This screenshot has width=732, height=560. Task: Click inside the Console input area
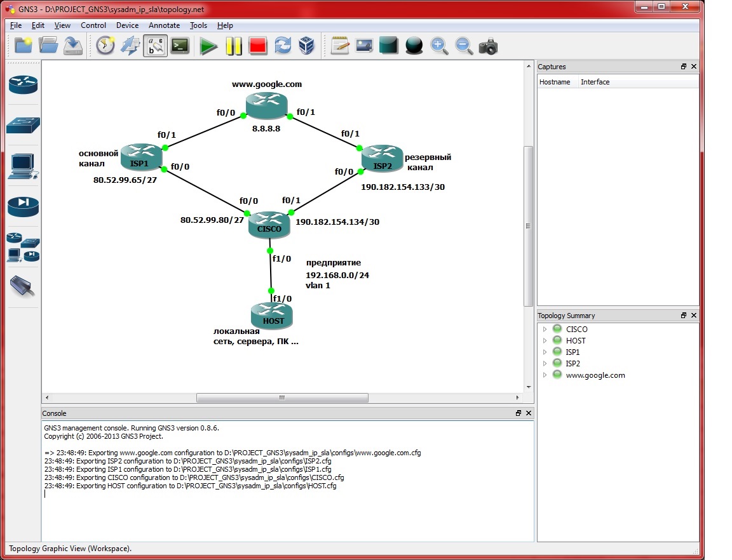coord(288,481)
